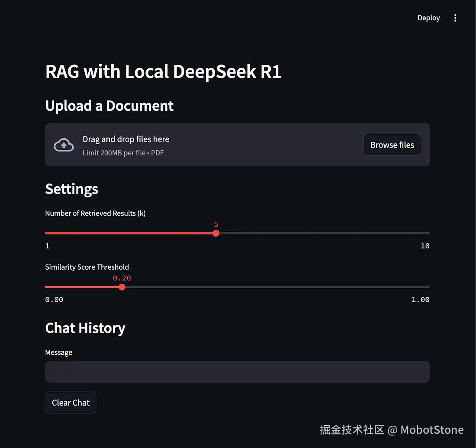Click the Retrieved Results slider handle
This screenshot has width=476, height=448.
tap(216, 233)
